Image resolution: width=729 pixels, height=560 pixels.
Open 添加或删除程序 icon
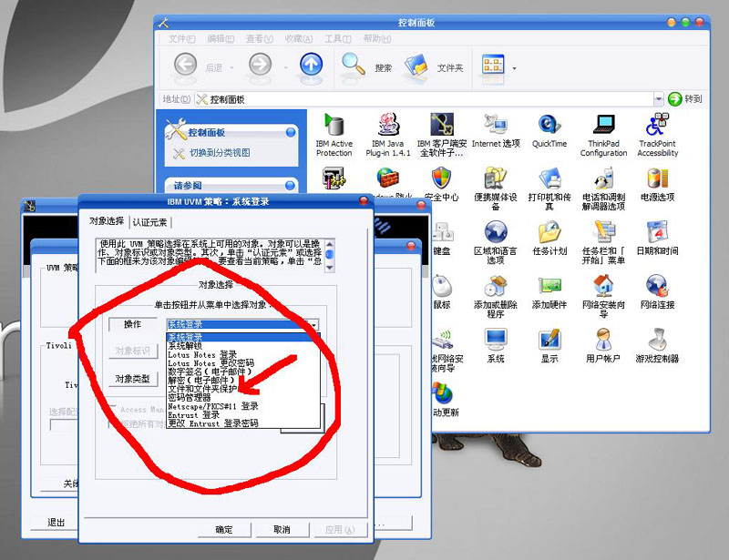[496, 296]
